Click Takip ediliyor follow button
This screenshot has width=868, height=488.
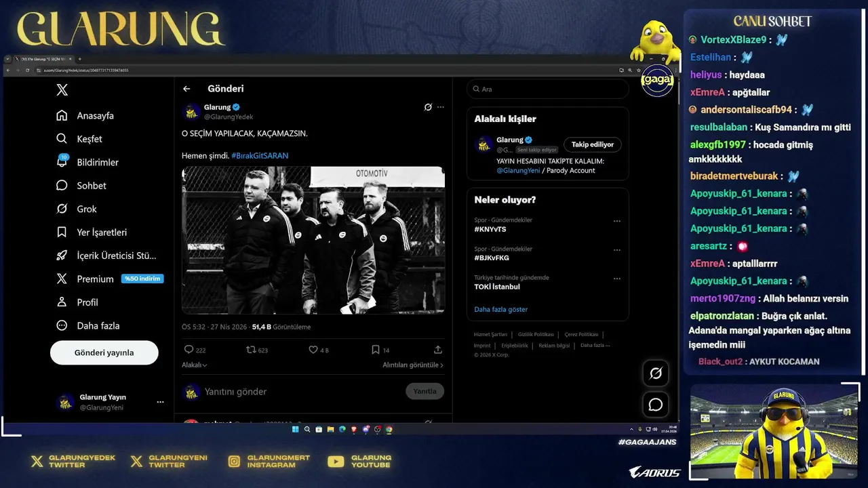(592, 144)
